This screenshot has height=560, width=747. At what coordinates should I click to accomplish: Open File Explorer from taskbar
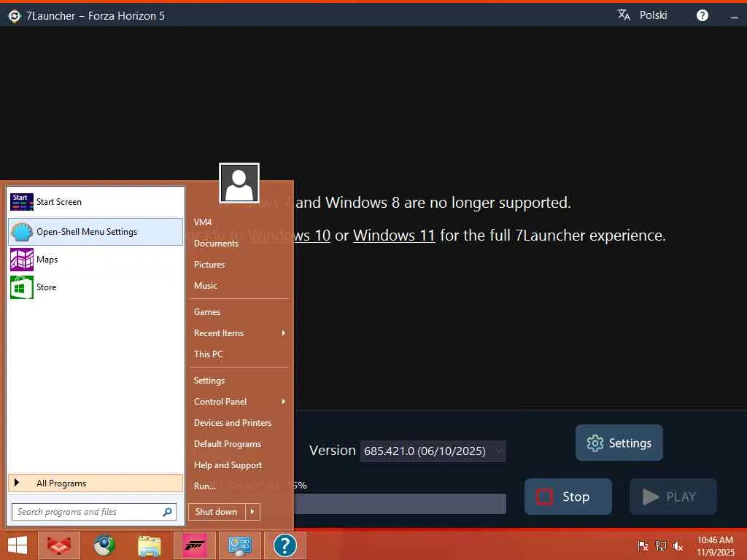click(150, 545)
